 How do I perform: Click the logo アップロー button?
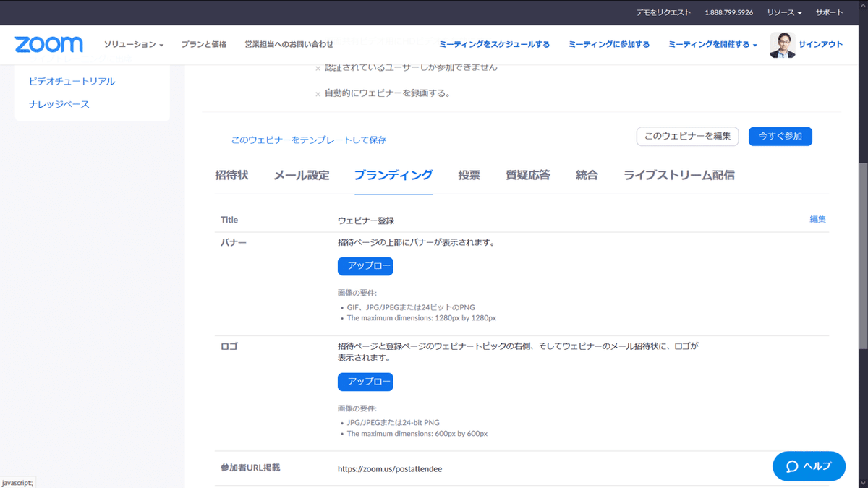[x=365, y=382]
